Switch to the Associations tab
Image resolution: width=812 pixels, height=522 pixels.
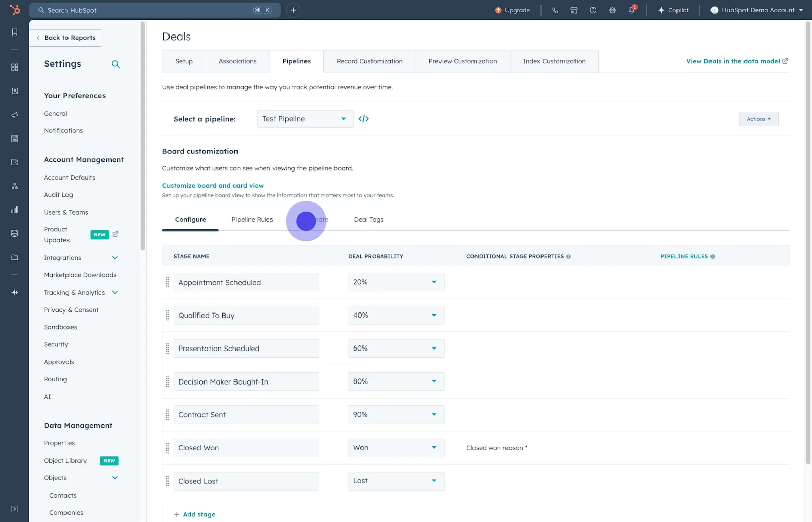(x=238, y=61)
